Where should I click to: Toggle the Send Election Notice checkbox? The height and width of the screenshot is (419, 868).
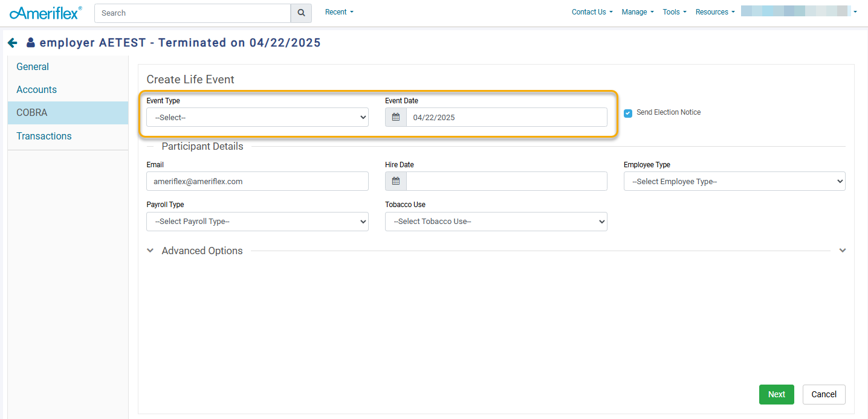628,113
